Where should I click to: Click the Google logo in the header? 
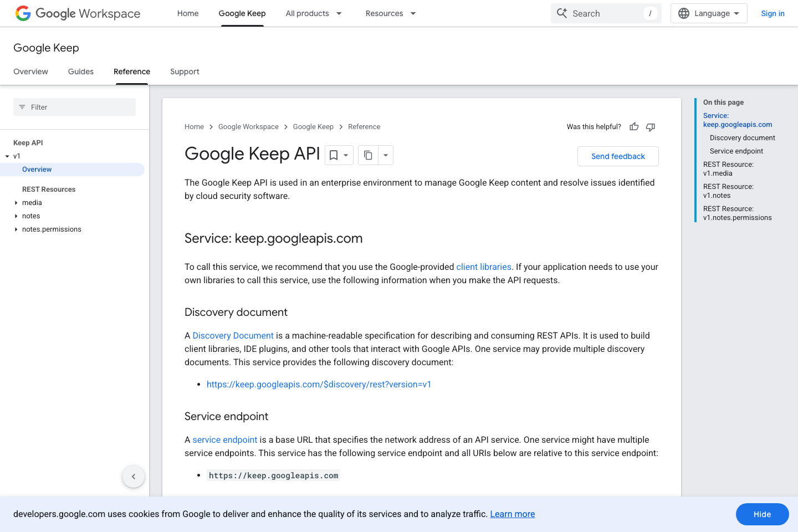click(x=23, y=13)
